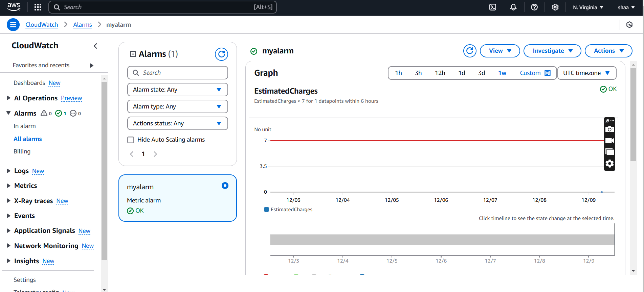Select the 1d time range

[462, 73]
